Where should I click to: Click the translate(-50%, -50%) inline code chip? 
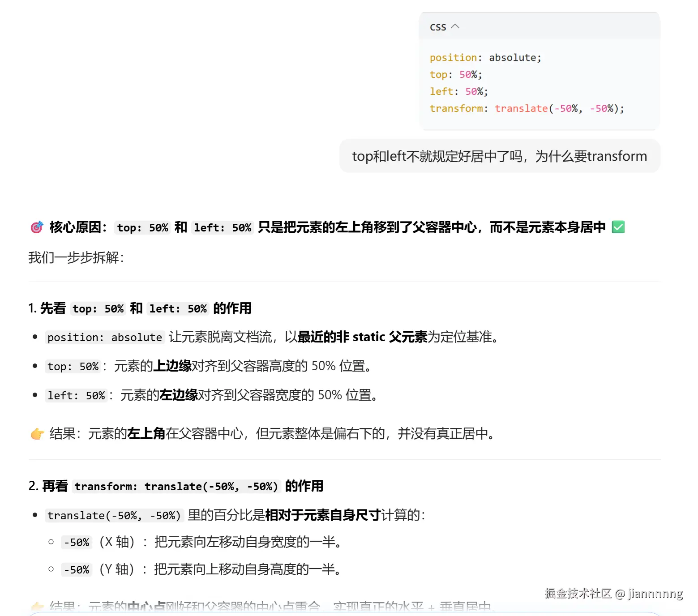point(115,515)
